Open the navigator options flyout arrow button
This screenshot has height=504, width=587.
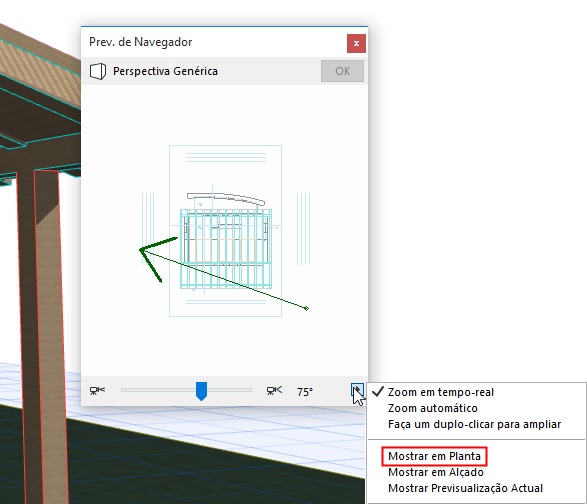357,390
